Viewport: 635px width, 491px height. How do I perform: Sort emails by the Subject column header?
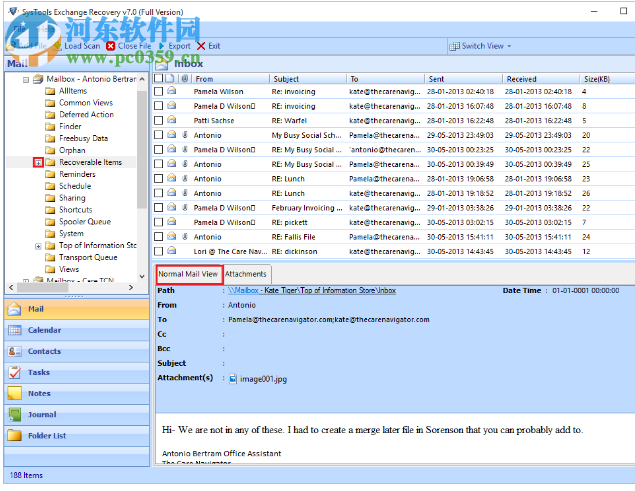[308, 79]
